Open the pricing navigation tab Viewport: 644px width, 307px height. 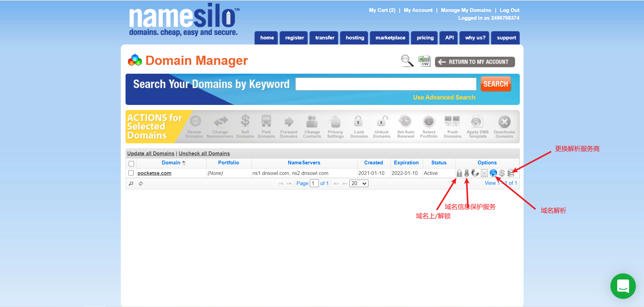point(425,38)
